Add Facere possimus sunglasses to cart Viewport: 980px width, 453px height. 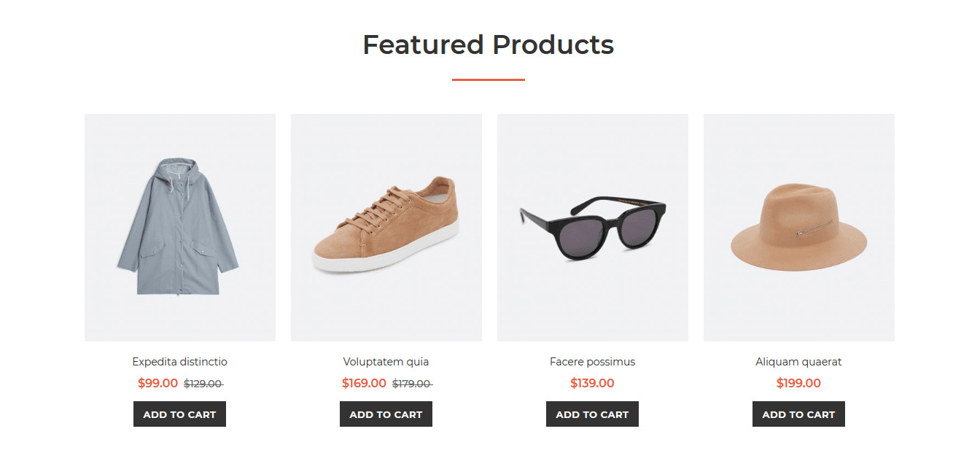592,414
